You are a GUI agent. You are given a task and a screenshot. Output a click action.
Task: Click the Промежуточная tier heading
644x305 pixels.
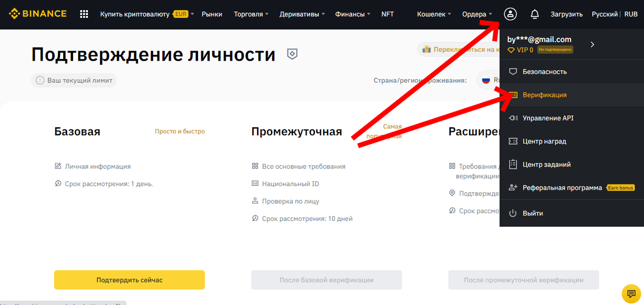point(297,131)
